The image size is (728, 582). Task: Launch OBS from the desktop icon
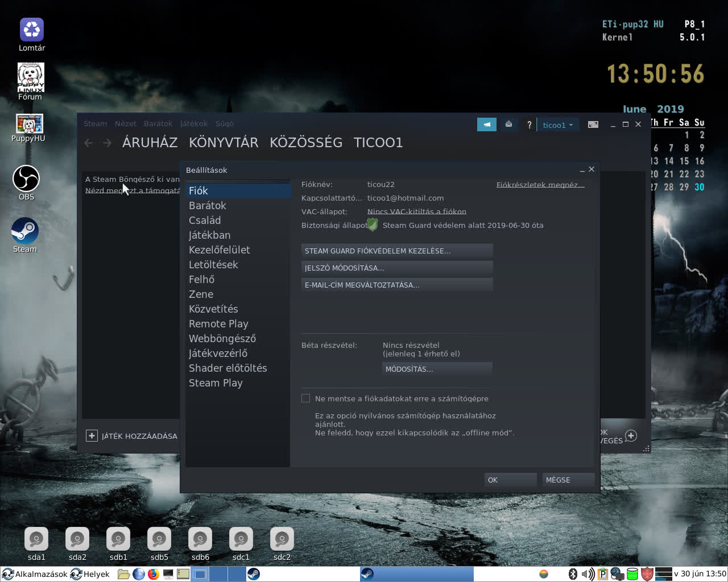click(x=26, y=178)
